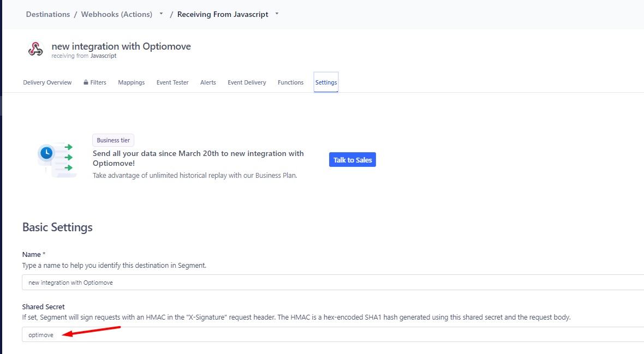Screen dimensions: 644x354
Task: Focus the Name input field
Action: pos(333,283)
